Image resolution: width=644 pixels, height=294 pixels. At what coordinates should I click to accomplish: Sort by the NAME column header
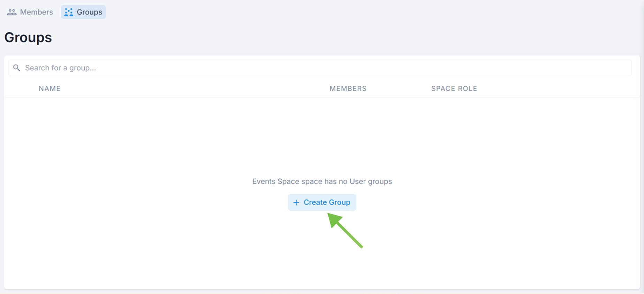[50, 88]
